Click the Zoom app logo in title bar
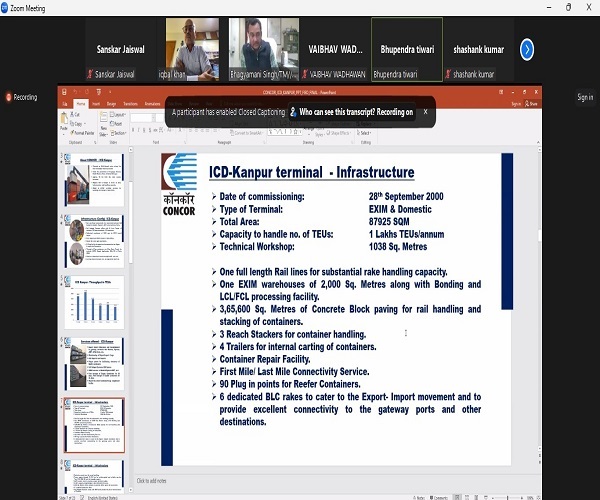The height and width of the screenshot is (500, 600). tap(4, 8)
